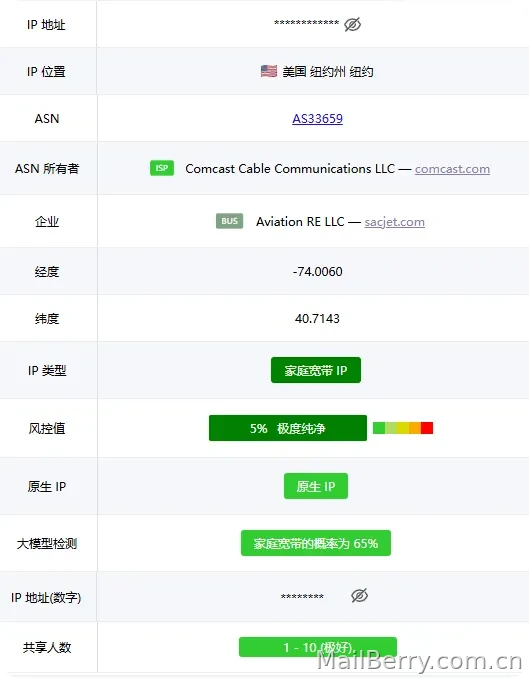This screenshot has height=678, width=529.
Task: Click the 纬度 row label
Action: pos(47,319)
